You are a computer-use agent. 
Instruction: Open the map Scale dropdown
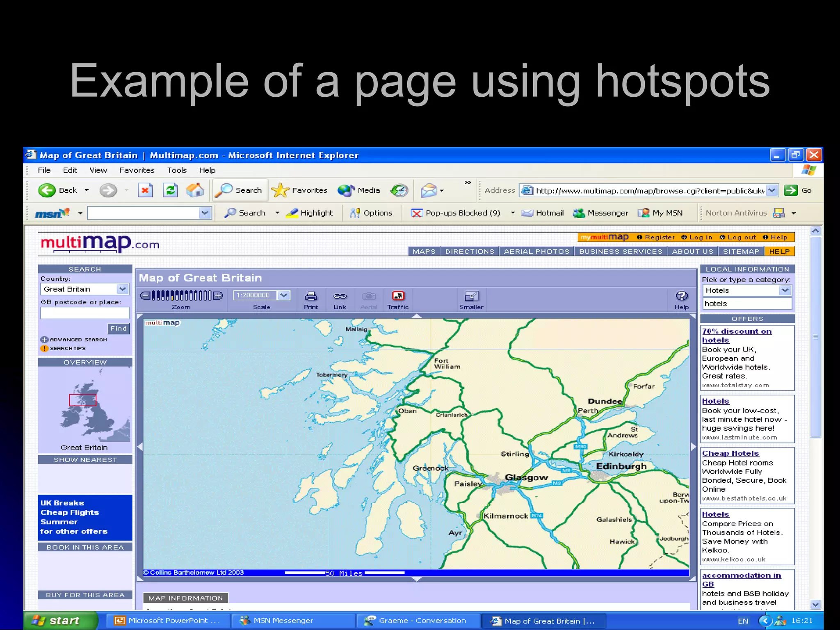pyautogui.click(x=283, y=295)
